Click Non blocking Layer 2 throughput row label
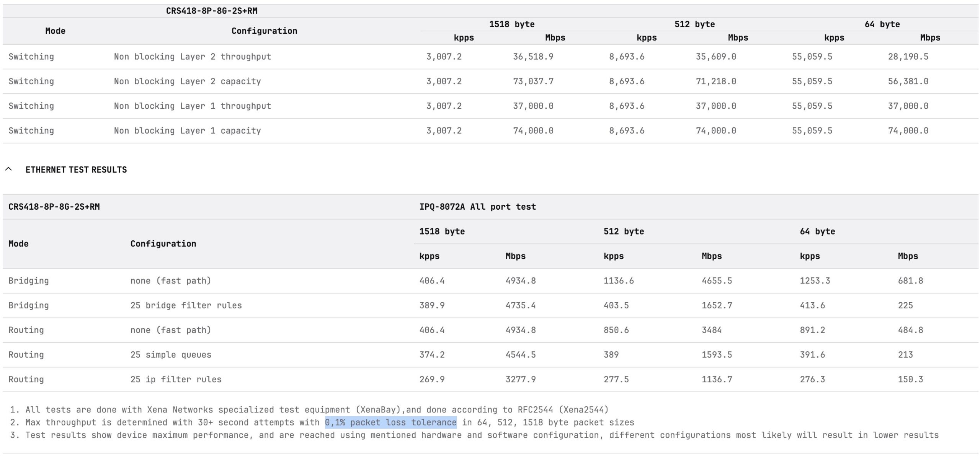The height and width of the screenshot is (463, 980). [x=192, y=57]
